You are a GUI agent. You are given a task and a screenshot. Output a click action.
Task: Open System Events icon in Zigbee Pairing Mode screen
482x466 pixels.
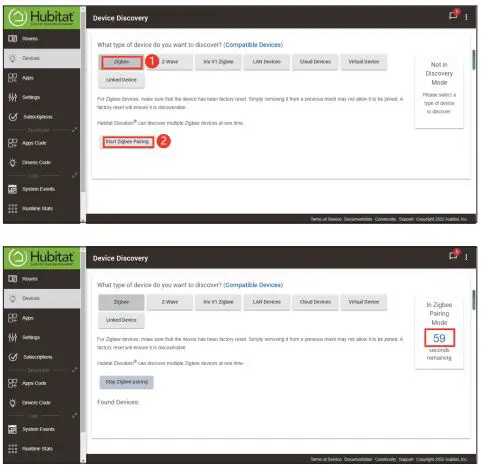pyautogui.click(x=12, y=430)
